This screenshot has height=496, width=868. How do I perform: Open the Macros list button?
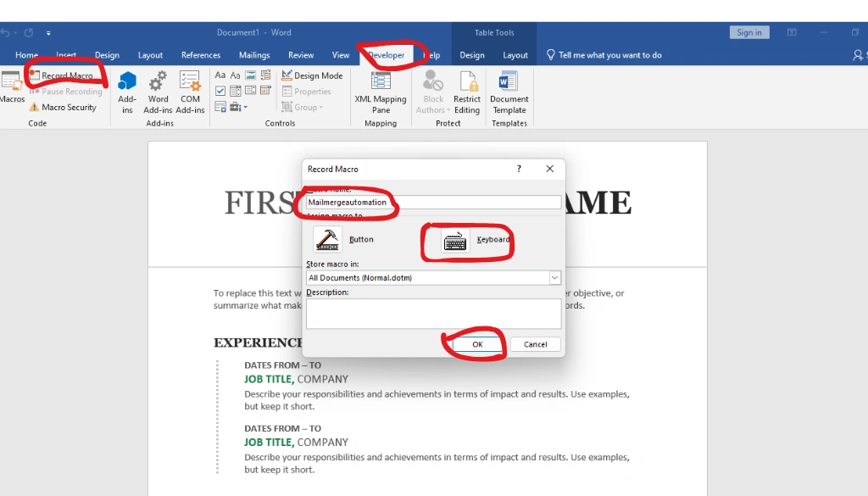[x=11, y=87]
